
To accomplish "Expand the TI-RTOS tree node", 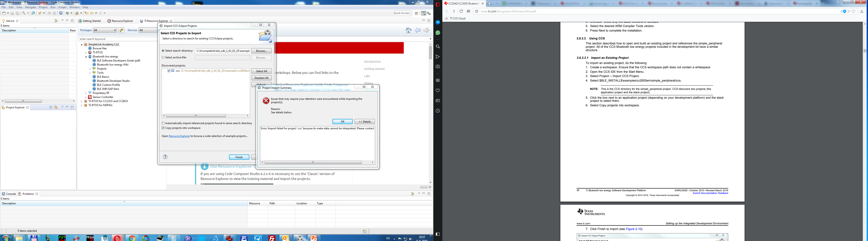I will coord(86,53).
